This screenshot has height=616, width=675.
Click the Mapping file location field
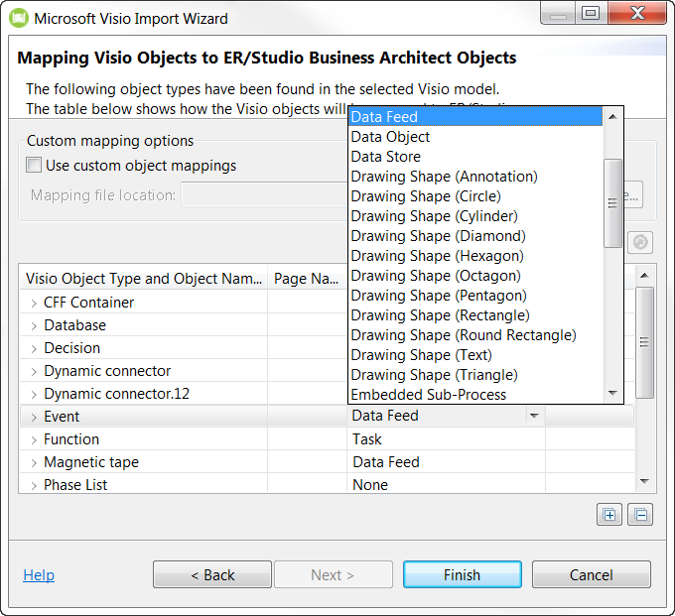263,195
